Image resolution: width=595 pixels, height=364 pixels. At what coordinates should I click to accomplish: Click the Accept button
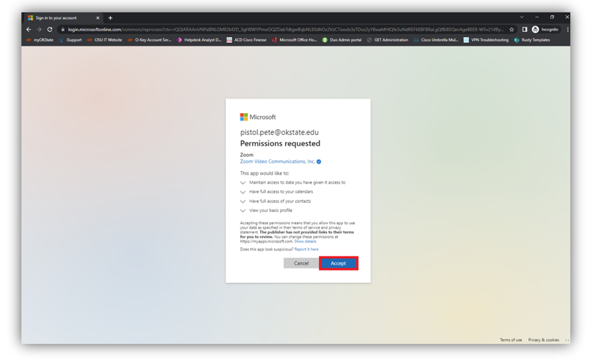pos(338,263)
